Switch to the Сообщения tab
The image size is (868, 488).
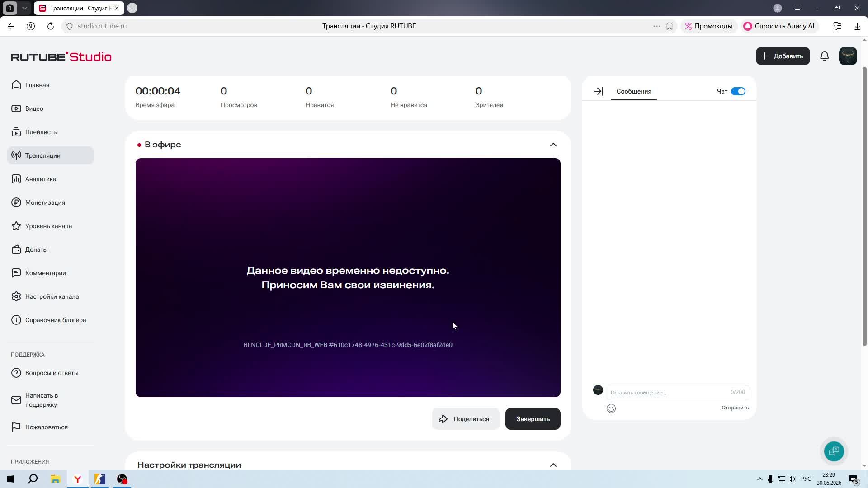tap(634, 91)
